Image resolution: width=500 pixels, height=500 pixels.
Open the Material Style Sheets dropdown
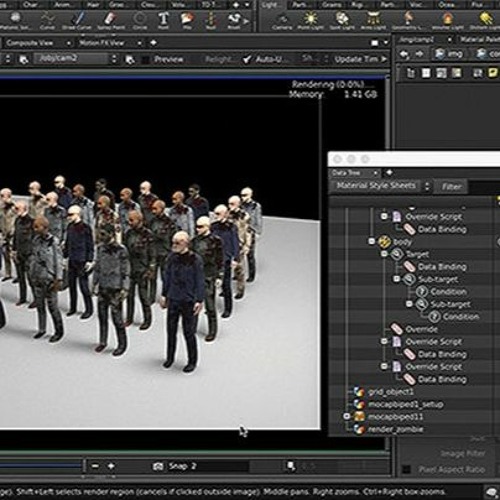(x=427, y=186)
